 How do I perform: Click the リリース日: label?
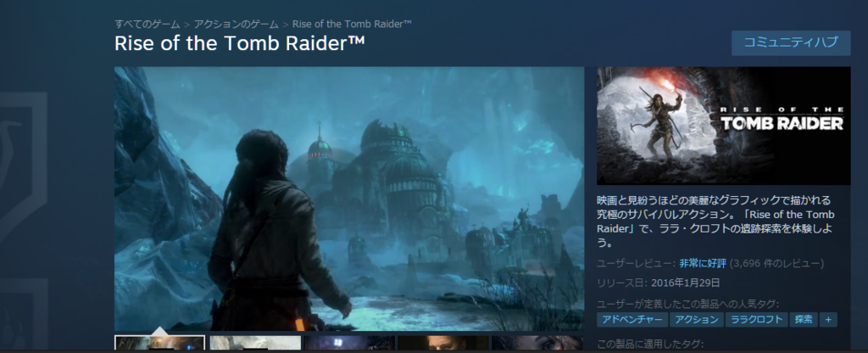pyautogui.click(x=622, y=283)
